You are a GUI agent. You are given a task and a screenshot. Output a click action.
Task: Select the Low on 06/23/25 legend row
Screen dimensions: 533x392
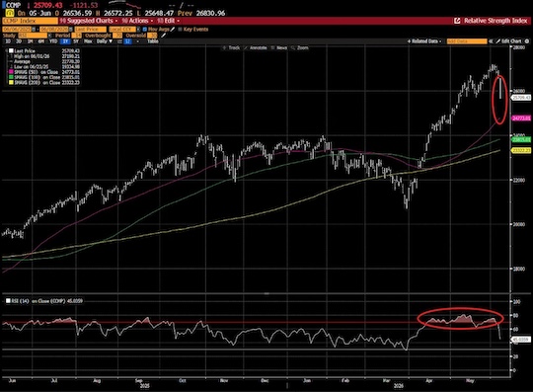[44, 66]
